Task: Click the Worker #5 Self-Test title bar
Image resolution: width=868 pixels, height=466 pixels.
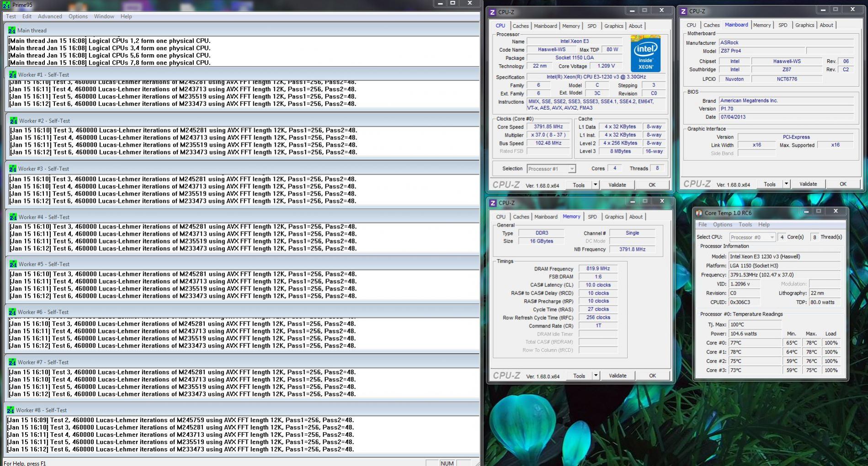Action: 242,264
